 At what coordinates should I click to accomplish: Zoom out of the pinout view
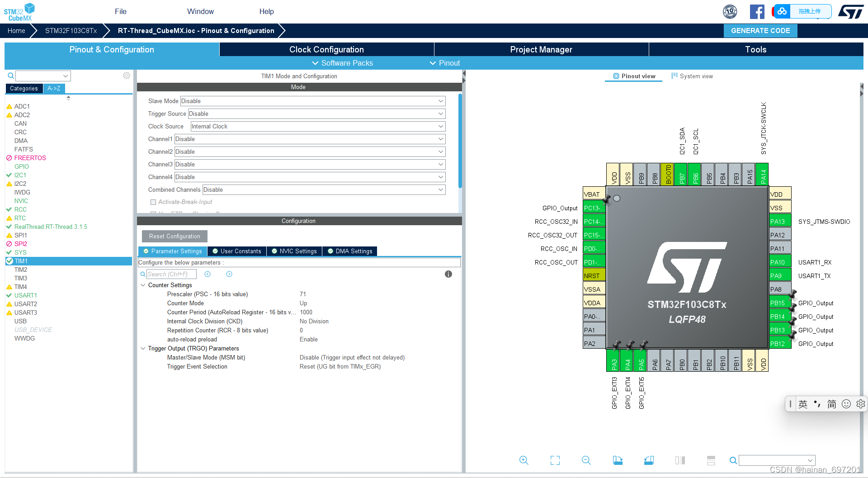[x=586, y=460]
